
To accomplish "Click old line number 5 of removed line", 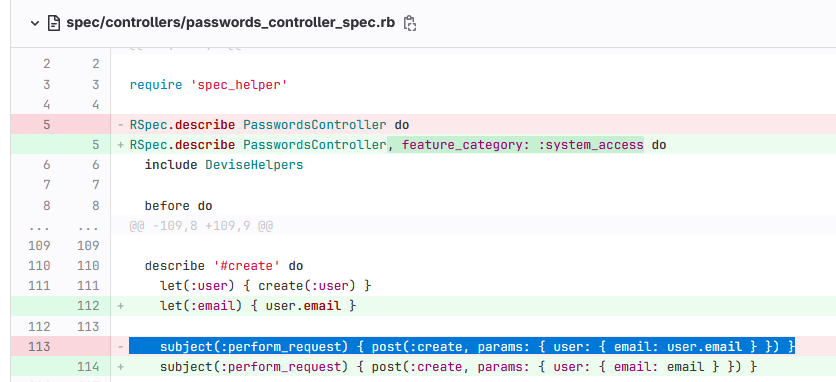I will pos(46,125).
